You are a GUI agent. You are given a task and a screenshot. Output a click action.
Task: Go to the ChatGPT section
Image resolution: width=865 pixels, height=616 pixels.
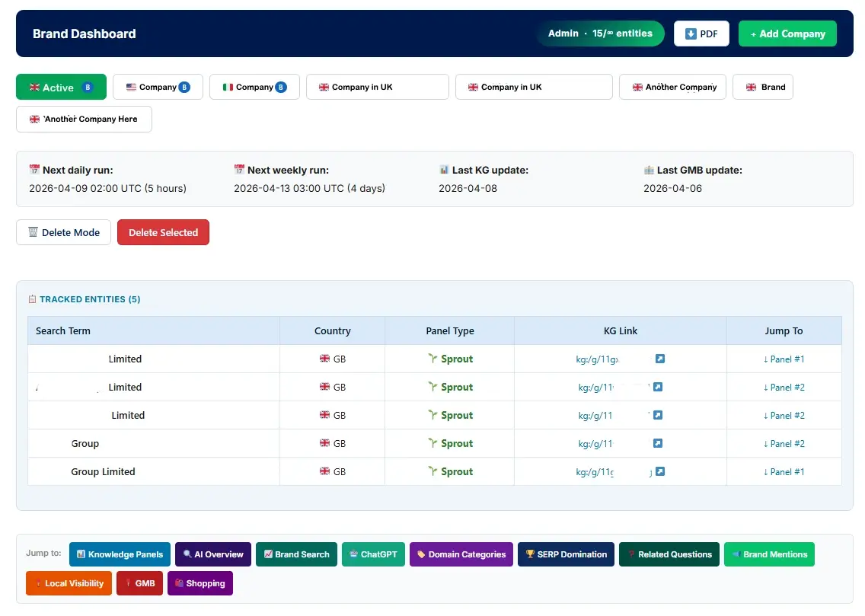(373, 554)
